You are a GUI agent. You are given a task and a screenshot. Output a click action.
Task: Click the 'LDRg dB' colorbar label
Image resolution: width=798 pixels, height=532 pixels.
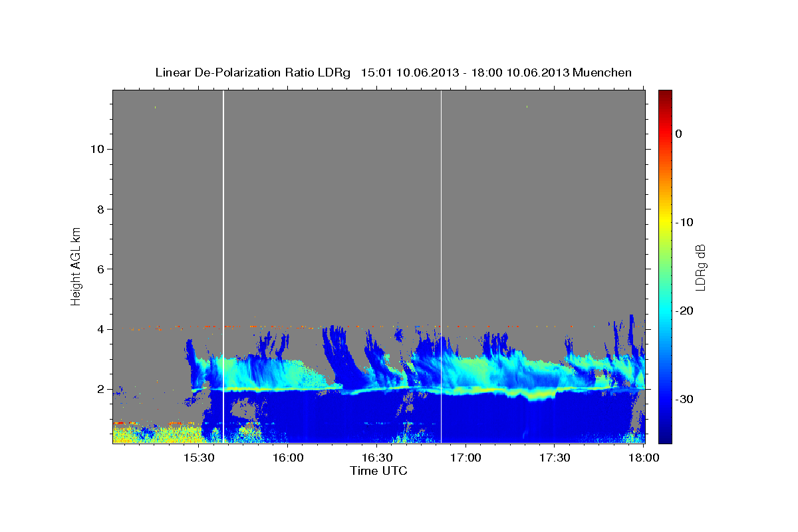point(700,267)
